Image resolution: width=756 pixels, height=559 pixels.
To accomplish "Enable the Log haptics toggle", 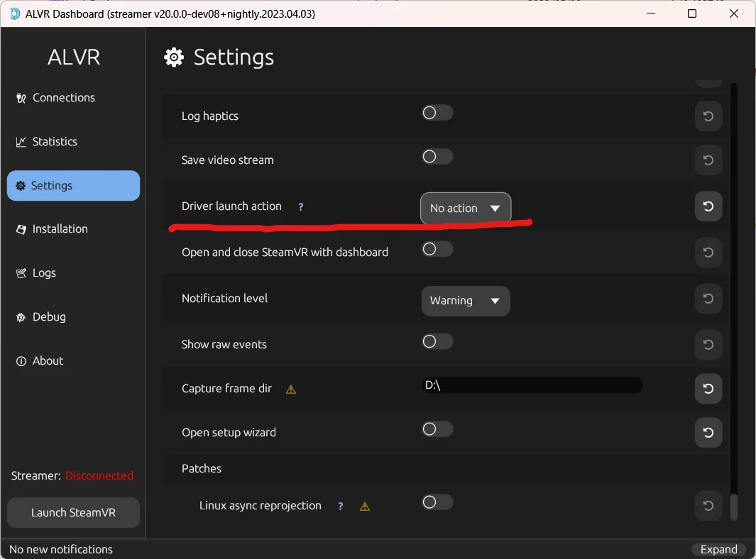I will click(437, 113).
